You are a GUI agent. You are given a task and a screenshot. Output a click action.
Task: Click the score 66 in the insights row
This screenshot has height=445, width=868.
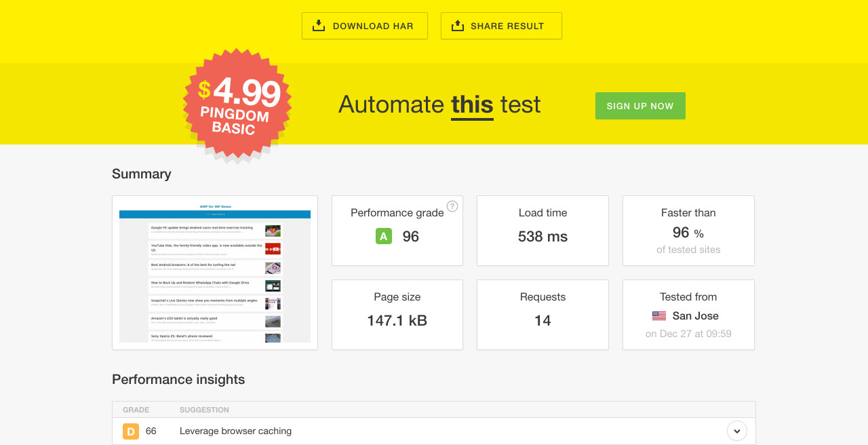pyautogui.click(x=151, y=431)
